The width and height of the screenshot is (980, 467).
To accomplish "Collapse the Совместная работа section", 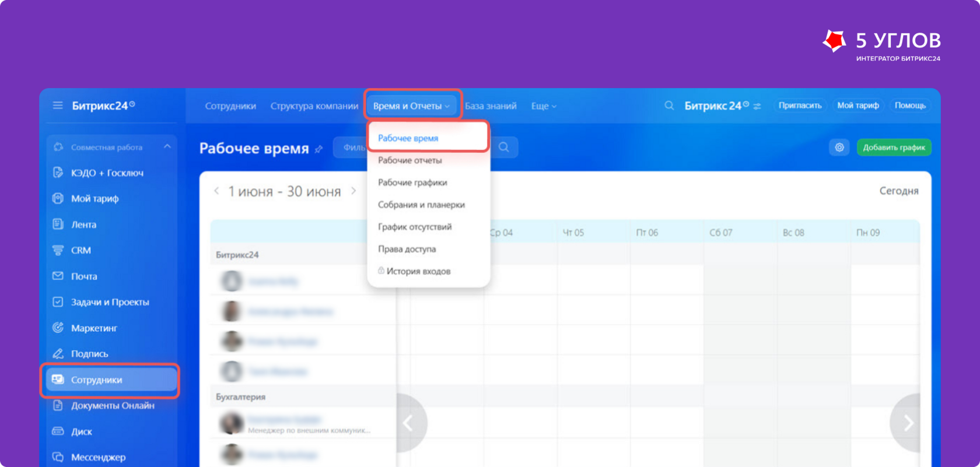I will (167, 147).
